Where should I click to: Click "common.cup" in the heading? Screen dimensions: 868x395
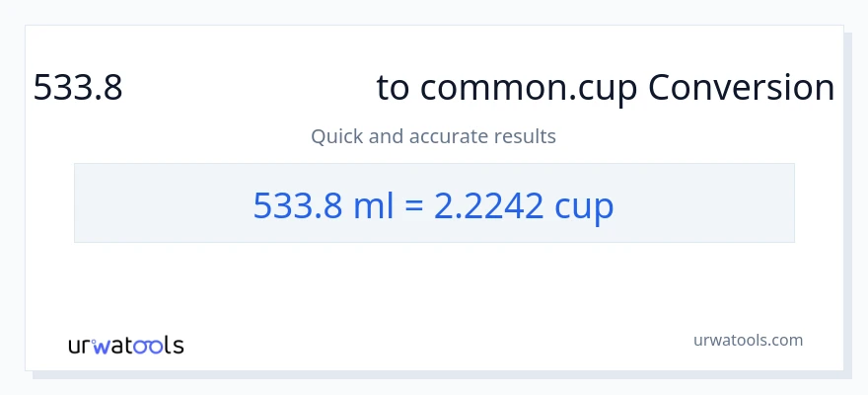point(529,88)
